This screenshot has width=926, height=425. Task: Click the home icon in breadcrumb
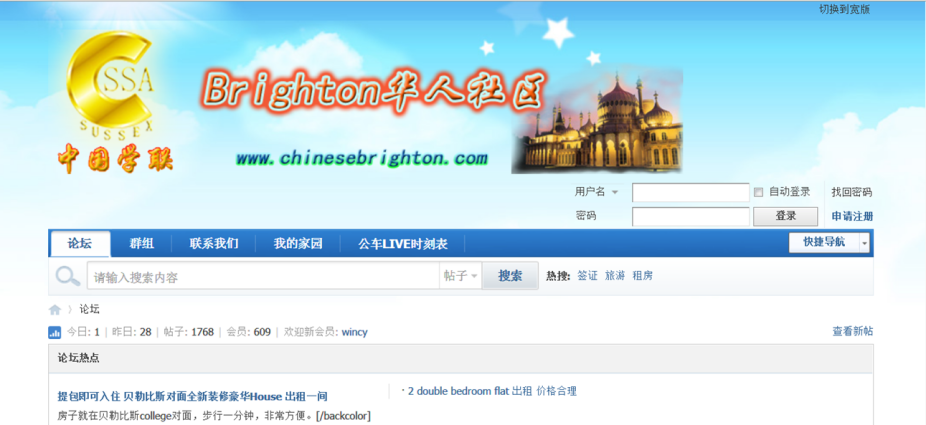point(55,310)
